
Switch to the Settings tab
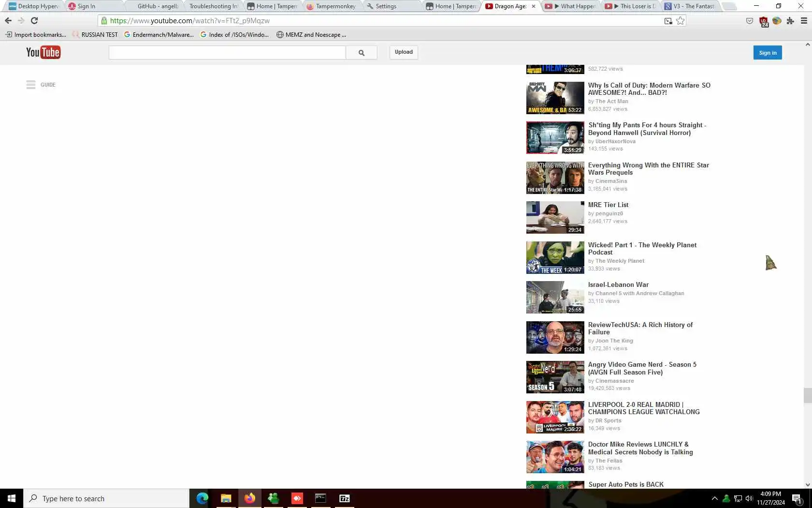coord(391,6)
